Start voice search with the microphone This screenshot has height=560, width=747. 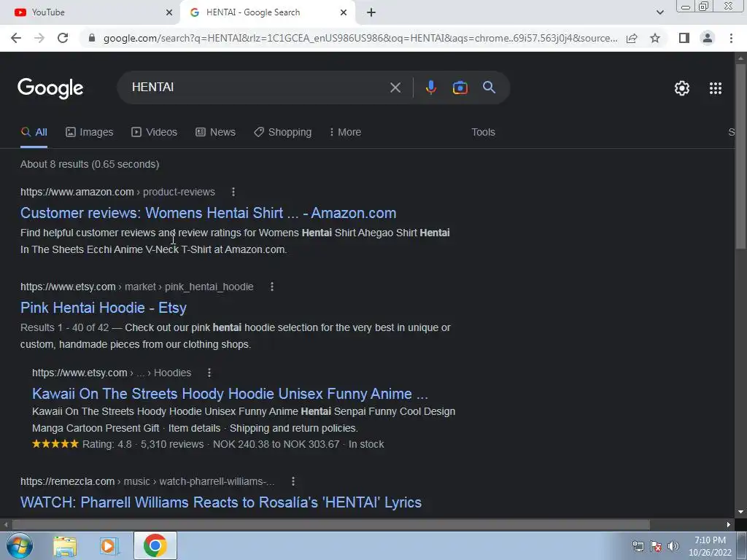(x=430, y=87)
